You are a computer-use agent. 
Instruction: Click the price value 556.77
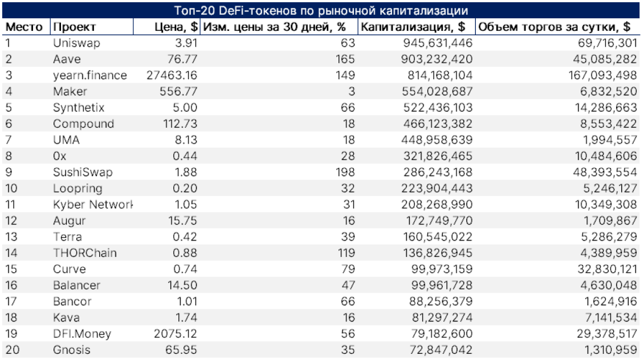point(178,91)
